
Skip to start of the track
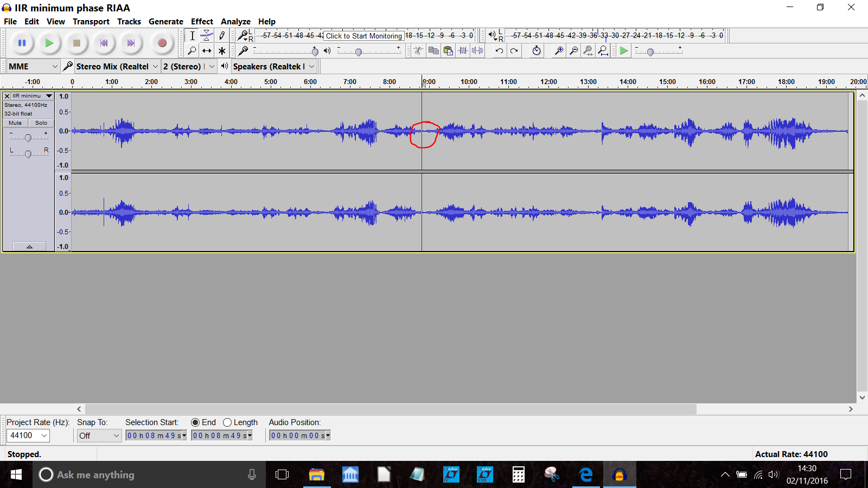104,43
